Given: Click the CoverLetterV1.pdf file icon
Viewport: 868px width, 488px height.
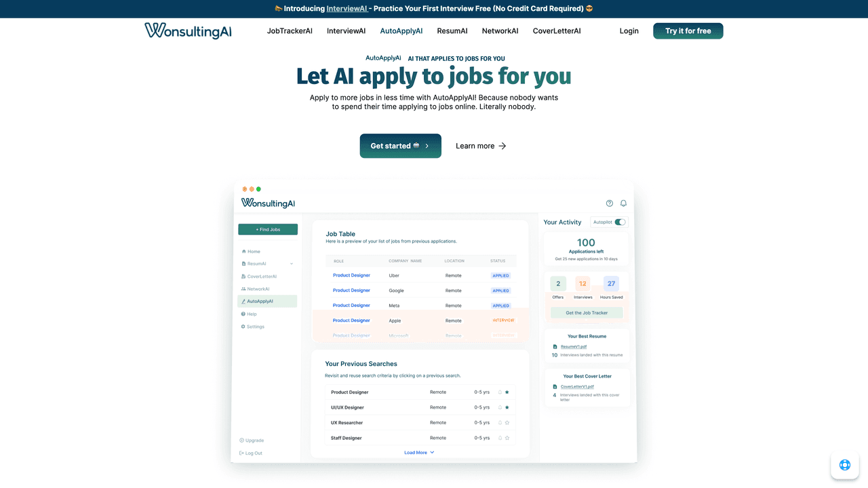Looking at the screenshot, I should pos(555,386).
